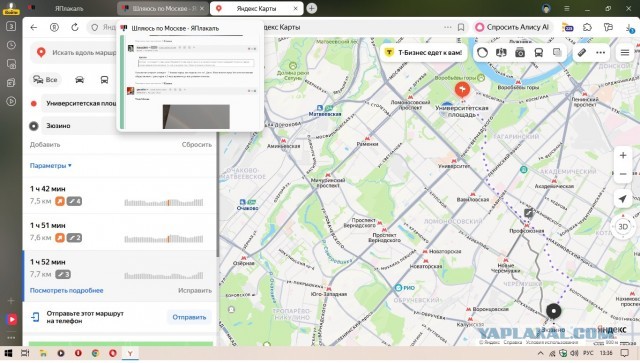The height and width of the screenshot is (363, 640).
Task: Open 'Посмотреть подробнее' route details link
Action: click(67, 291)
